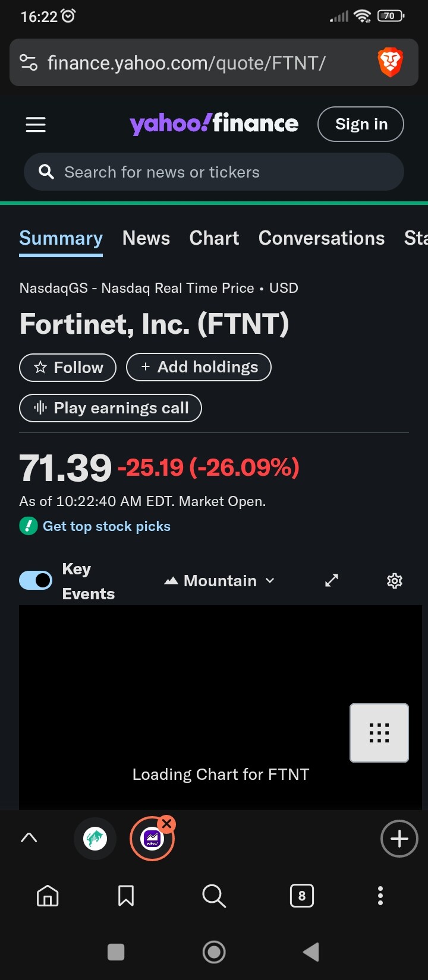Open the hamburger navigation menu

point(36,125)
